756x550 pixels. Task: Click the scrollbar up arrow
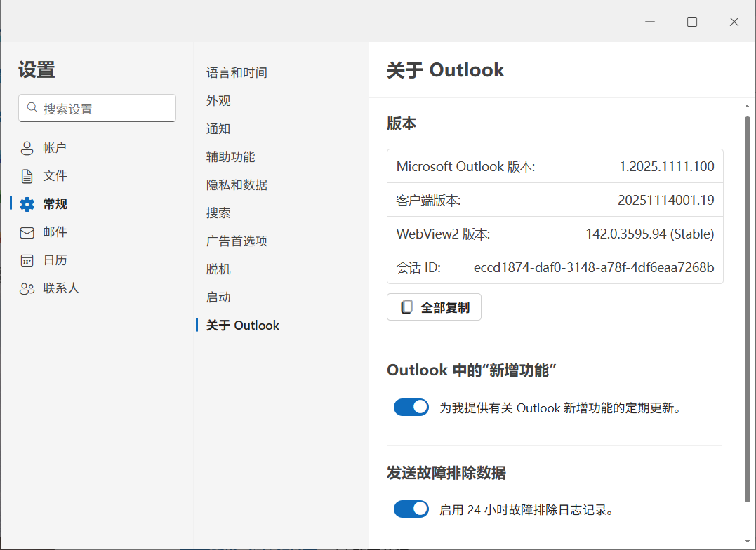pos(748,106)
